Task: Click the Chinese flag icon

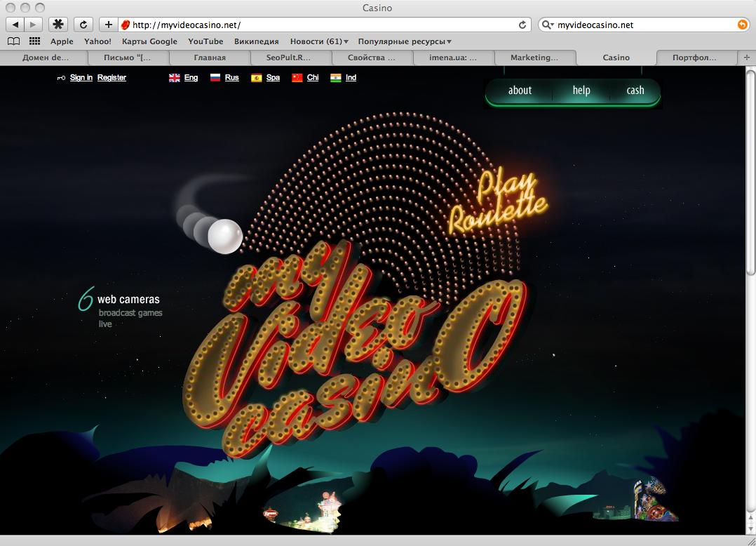Action: 297,78
